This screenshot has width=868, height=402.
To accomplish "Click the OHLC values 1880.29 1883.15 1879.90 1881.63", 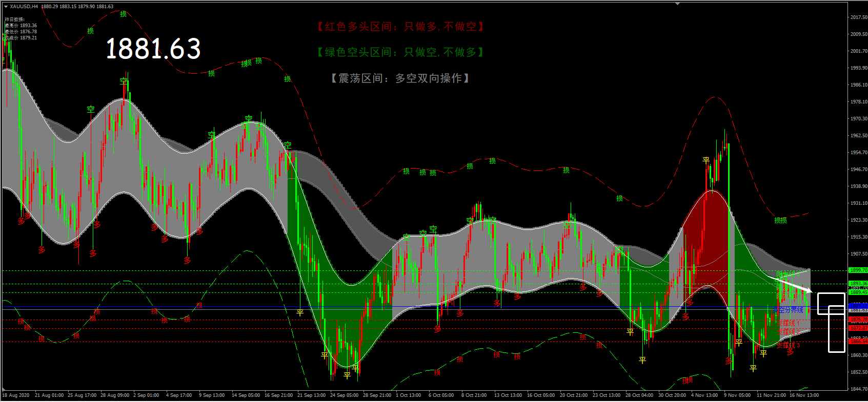I will (77, 7).
